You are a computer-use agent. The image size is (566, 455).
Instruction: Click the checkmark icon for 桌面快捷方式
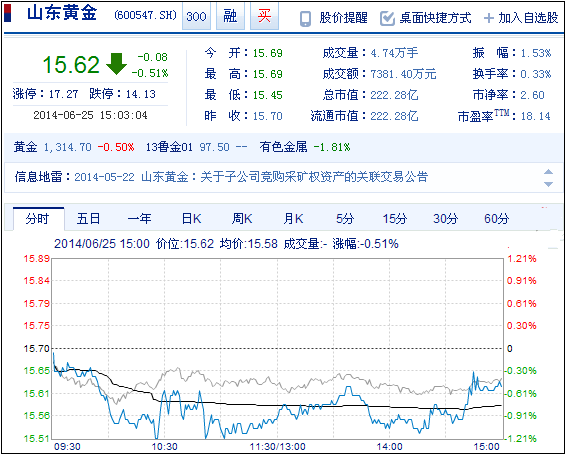tap(387, 19)
